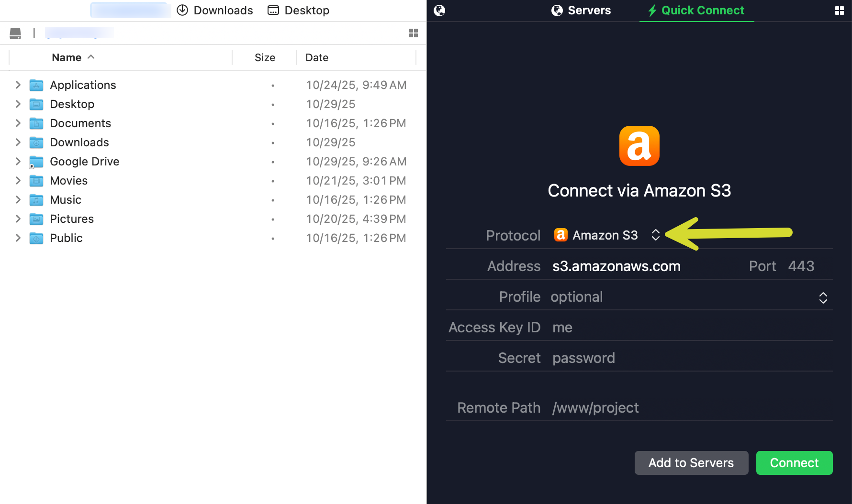Focus the Secret password field
Image resolution: width=852 pixels, height=504 pixels.
pos(691,358)
